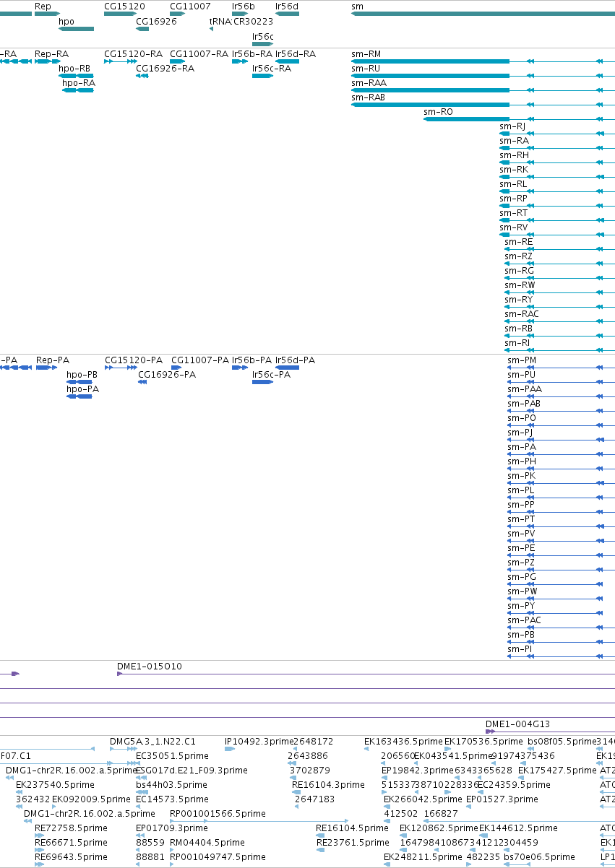Click the sm-PAA protein label
This screenshot has height=868, width=615.
(525, 389)
